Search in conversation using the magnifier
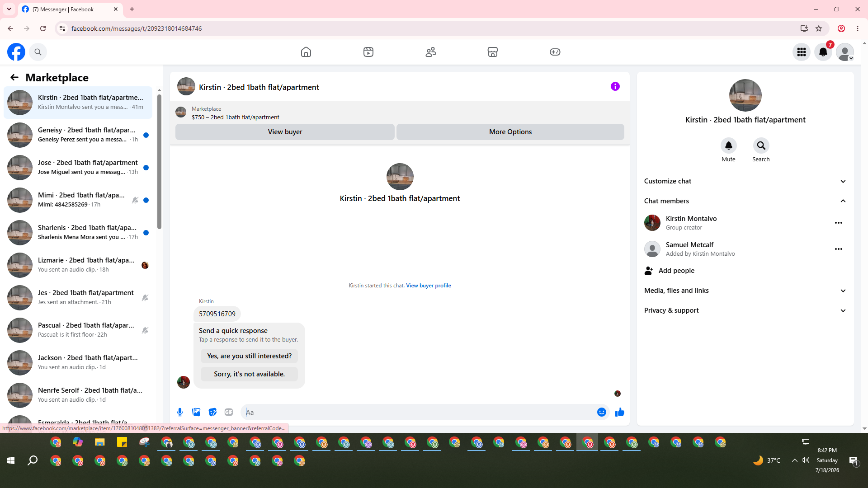 [761, 145]
